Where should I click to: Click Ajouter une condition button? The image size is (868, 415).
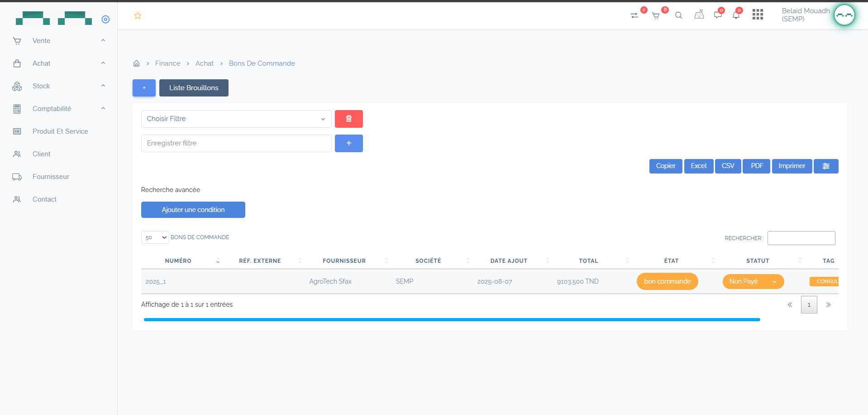(193, 210)
